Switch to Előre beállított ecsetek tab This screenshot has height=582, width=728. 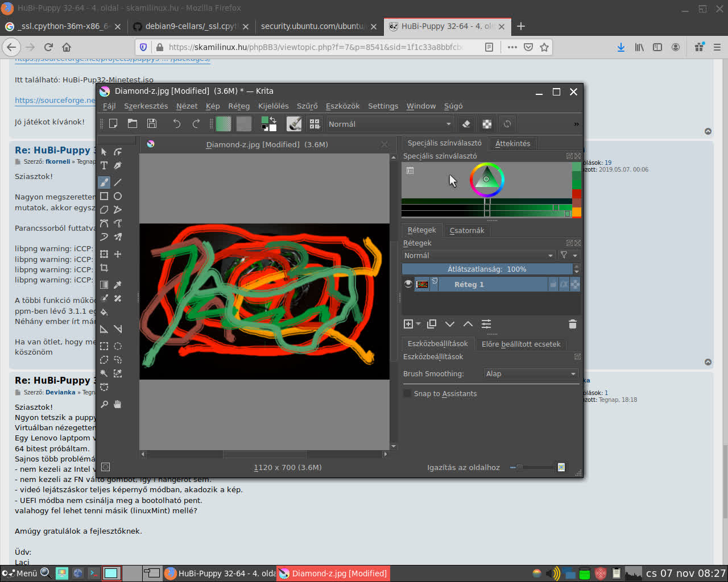[521, 344]
